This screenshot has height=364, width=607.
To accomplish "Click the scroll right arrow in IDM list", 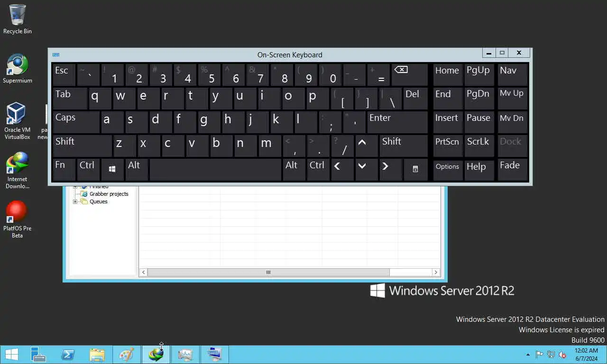I will (436, 273).
